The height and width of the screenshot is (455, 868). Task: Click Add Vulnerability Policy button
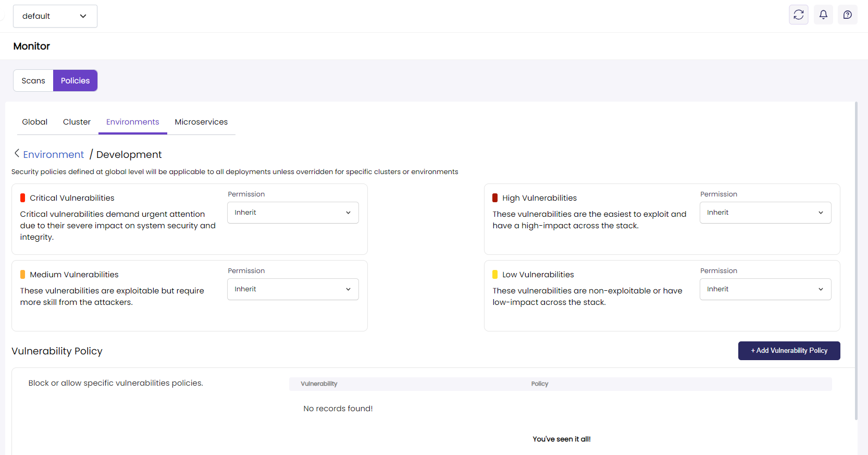(x=789, y=351)
